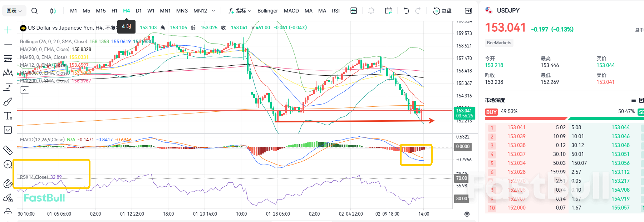Undo the last chart action
The image size is (644, 222).
pyautogui.click(x=406, y=11)
